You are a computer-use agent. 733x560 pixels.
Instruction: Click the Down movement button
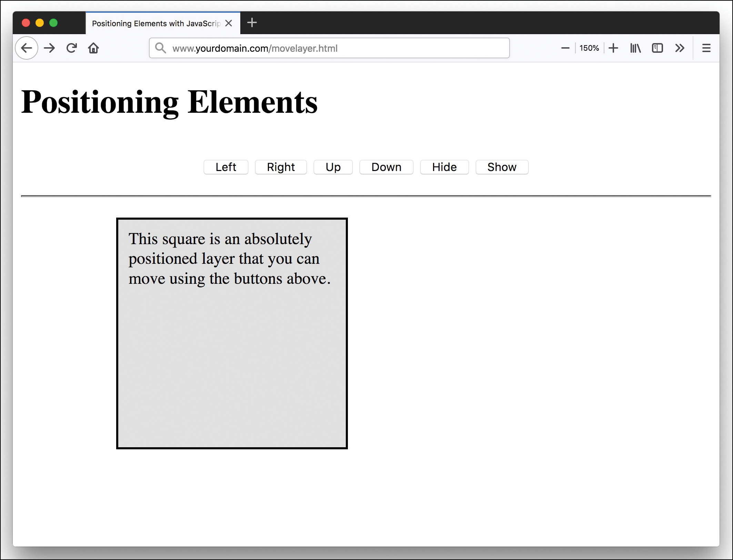pyautogui.click(x=386, y=167)
